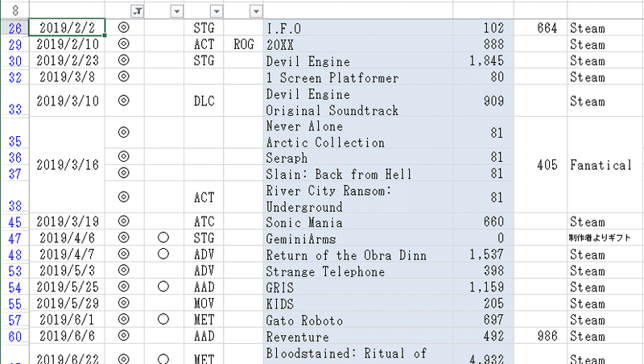Select the total cell 405
Image resolution: width=644 pixels, height=364 pixels.
click(540, 165)
